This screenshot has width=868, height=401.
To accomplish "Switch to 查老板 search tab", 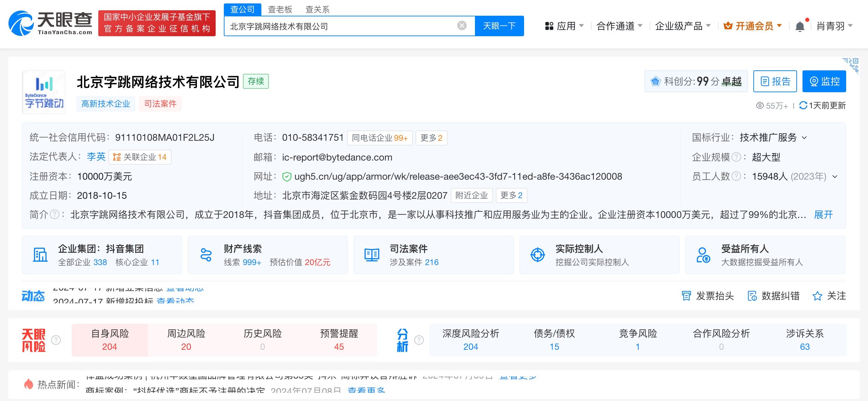I will [280, 9].
